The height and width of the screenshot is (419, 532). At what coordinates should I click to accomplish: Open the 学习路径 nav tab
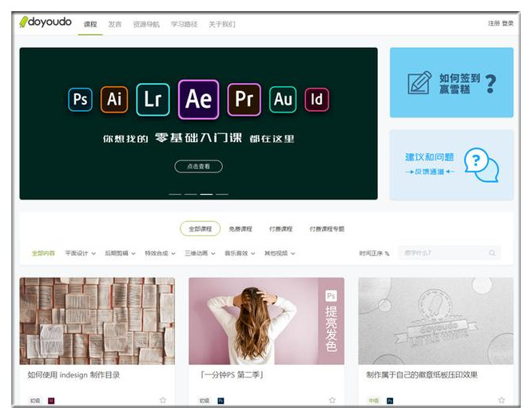pos(184,24)
